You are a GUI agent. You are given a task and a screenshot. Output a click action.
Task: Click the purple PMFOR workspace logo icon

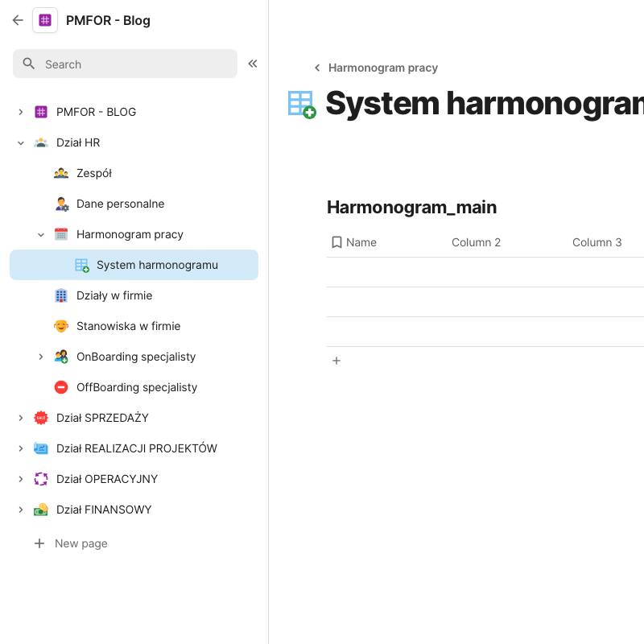45,20
